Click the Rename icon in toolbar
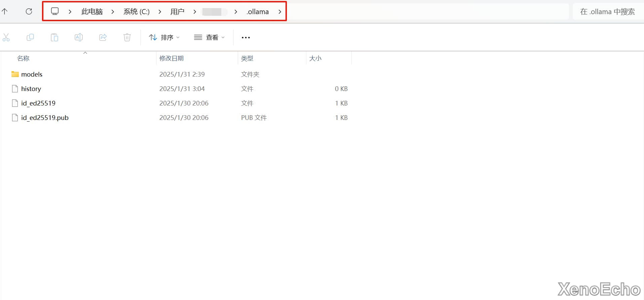 click(79, 37)
